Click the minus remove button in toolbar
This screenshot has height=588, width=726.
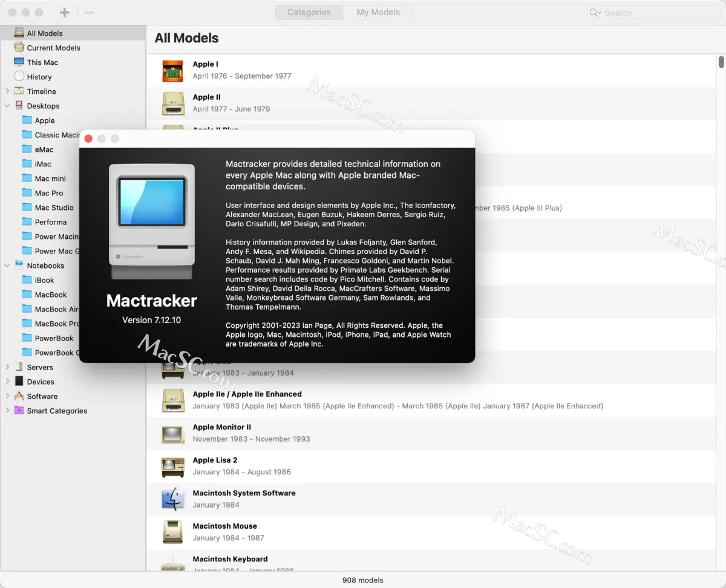pos(89,12)
